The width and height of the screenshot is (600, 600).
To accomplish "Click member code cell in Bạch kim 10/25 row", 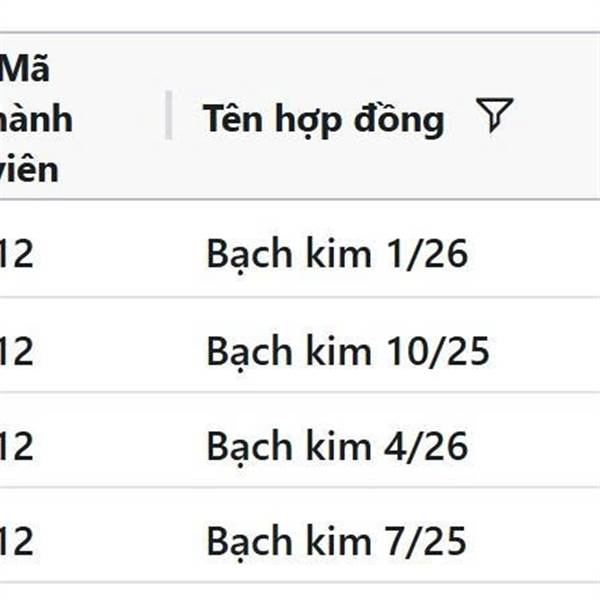I will point(16,351).
